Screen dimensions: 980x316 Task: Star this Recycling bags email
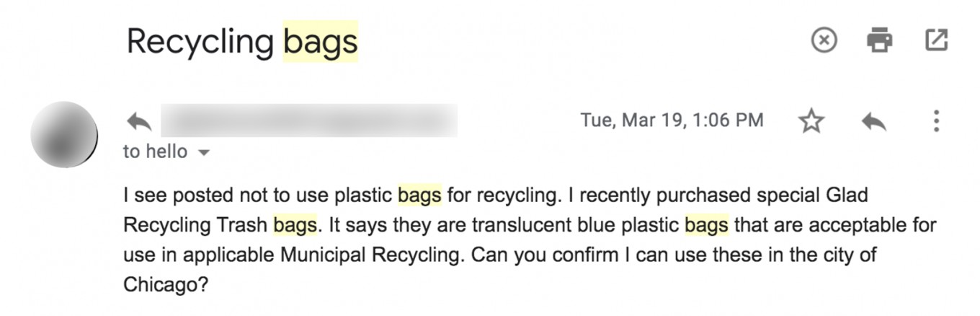[x=811, y=121]
